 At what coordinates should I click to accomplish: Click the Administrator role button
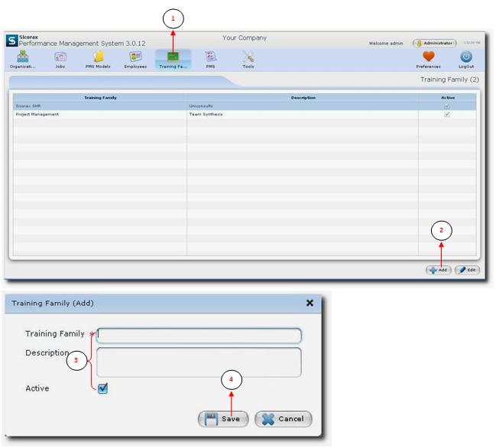435,44
